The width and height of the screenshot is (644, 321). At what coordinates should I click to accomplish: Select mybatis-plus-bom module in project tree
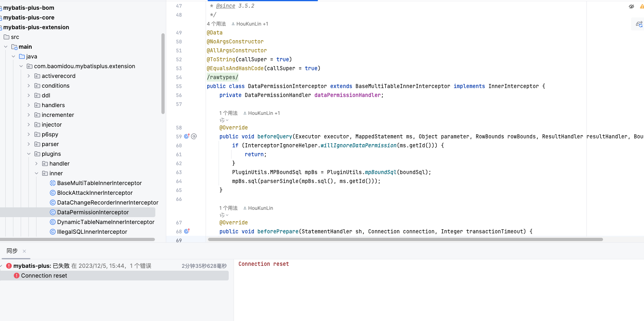pos(29,8)
